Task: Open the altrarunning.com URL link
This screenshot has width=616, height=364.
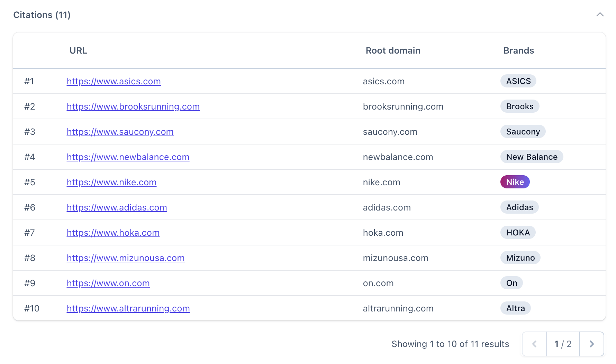Action: 128,308
